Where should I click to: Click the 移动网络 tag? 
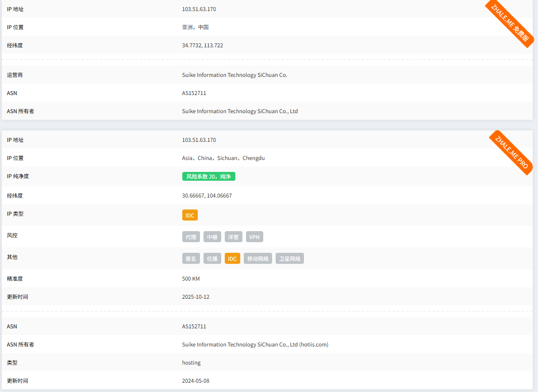tap(257, 259)
